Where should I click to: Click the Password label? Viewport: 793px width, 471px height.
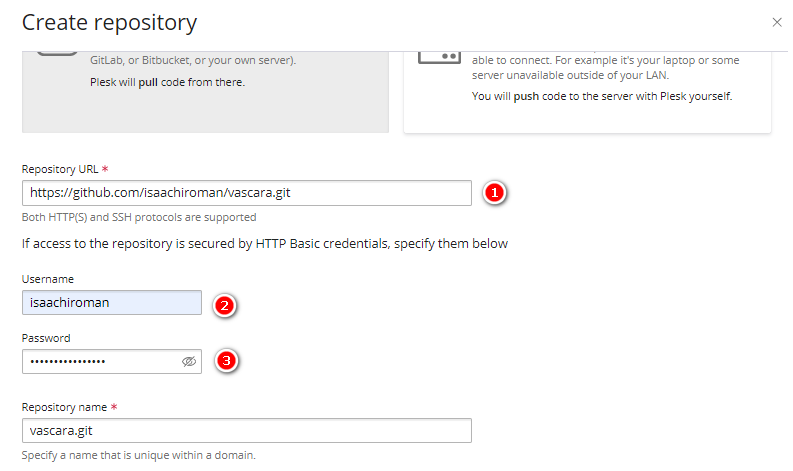tap(46, 338)
